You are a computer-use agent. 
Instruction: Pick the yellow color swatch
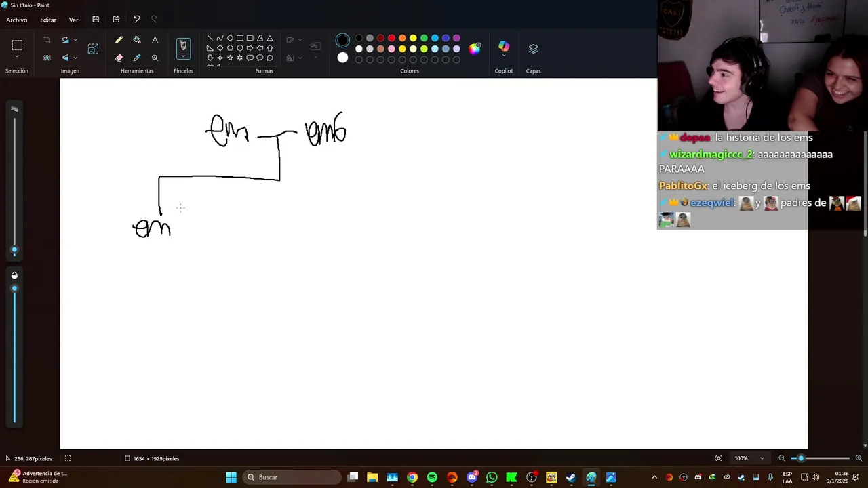[413, 38]
